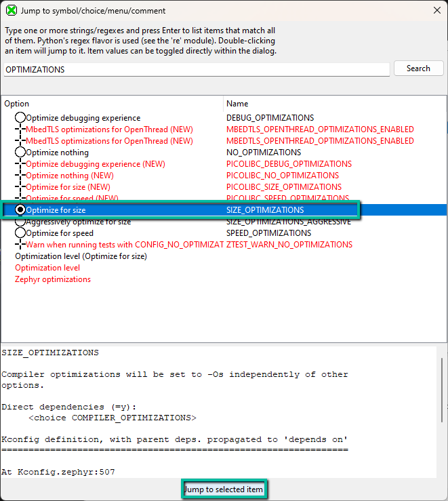Viewport: 448px width, 501px height.
Task: Select red Optimize for size (NEW) item
Action: click(68, 187)
